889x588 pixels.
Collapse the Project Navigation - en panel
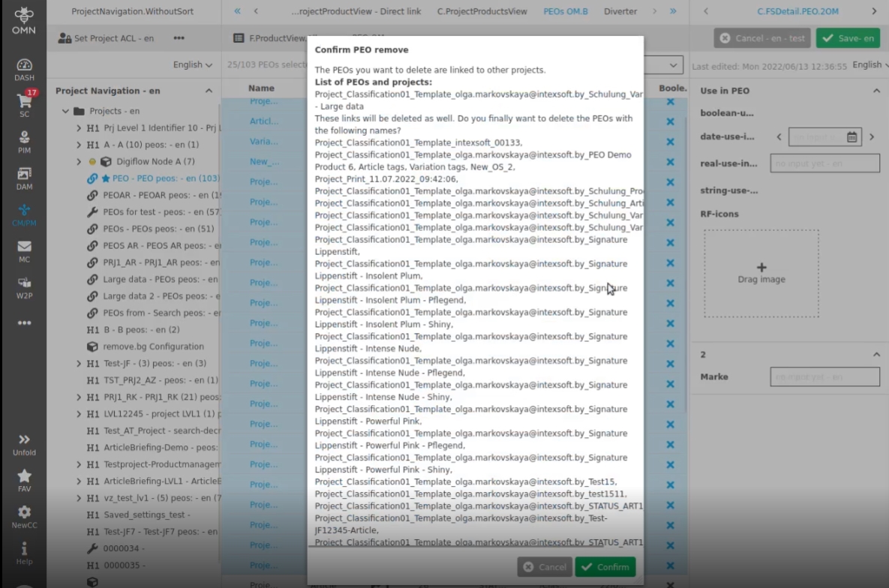click(x=209, y=91)
